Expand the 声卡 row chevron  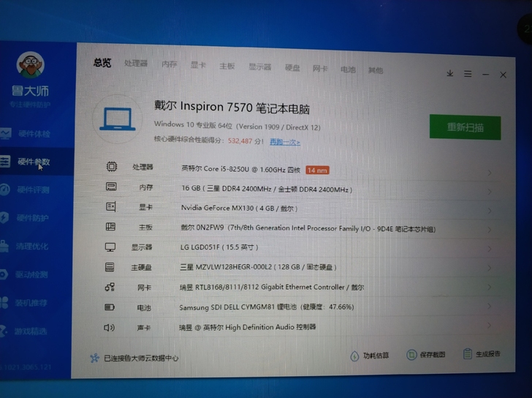click(x=490, y=325)
